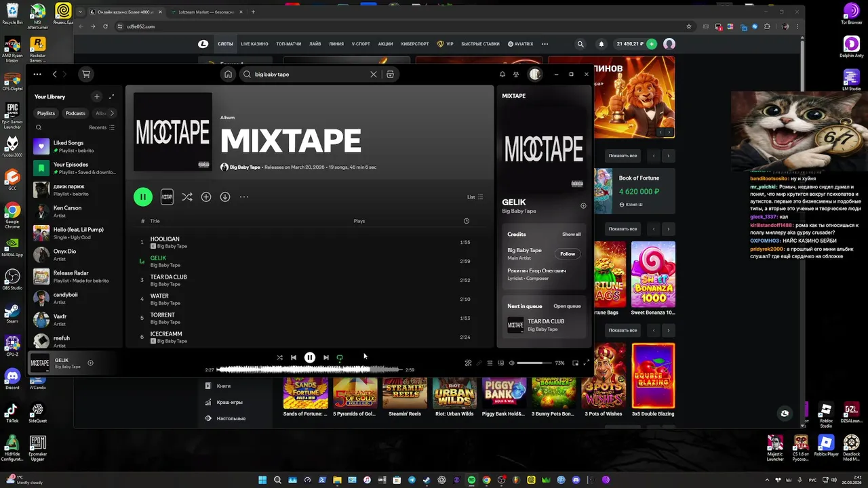
Task: Adjust the volume slider
Action: click(534, 363)
